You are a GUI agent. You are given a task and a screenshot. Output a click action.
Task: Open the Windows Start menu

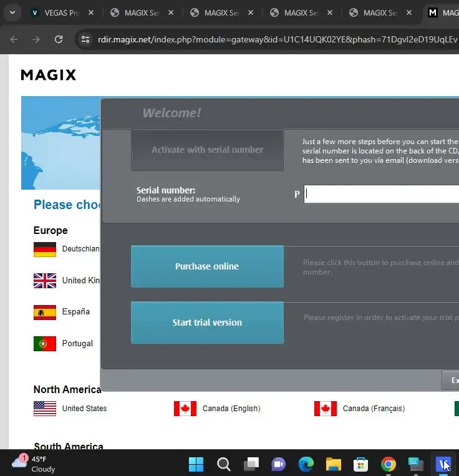click(196, 464)
